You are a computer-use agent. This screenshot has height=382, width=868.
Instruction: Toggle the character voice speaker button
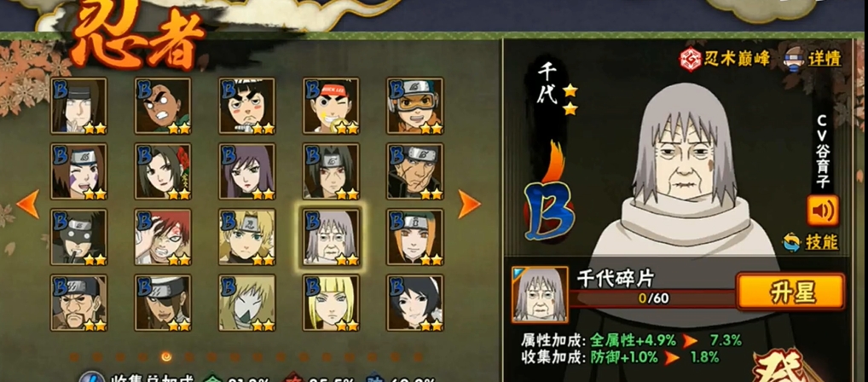(823, 211)
